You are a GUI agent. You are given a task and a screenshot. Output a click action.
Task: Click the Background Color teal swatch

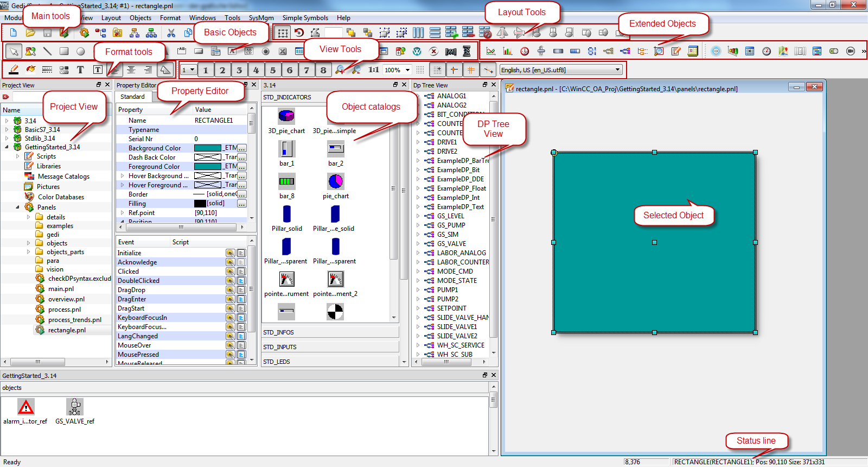(208, 148)
